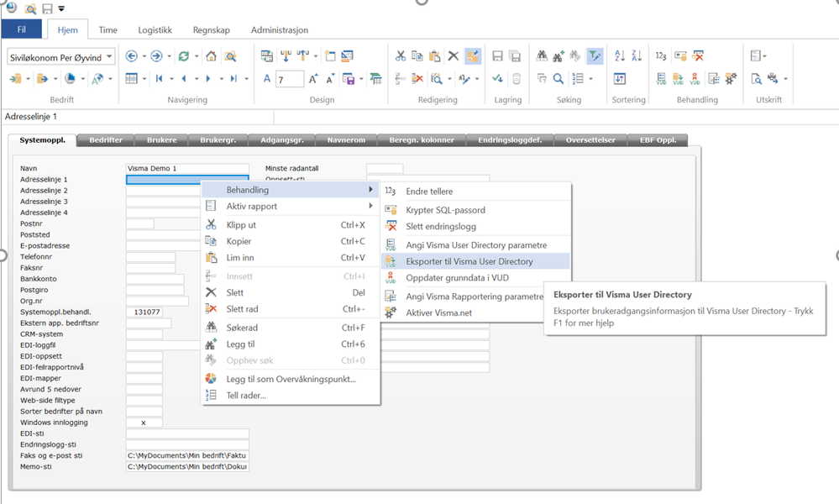Select Angi Visma User Directory parametre
839x504 pixels.
click(475, 245)
